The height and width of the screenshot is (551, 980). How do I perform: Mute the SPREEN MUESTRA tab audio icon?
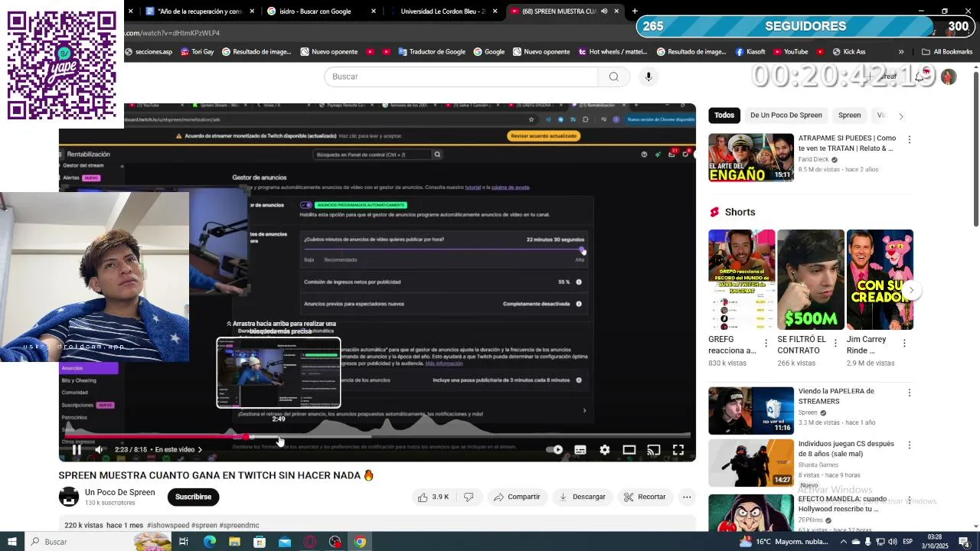click(x=604, y=11)
